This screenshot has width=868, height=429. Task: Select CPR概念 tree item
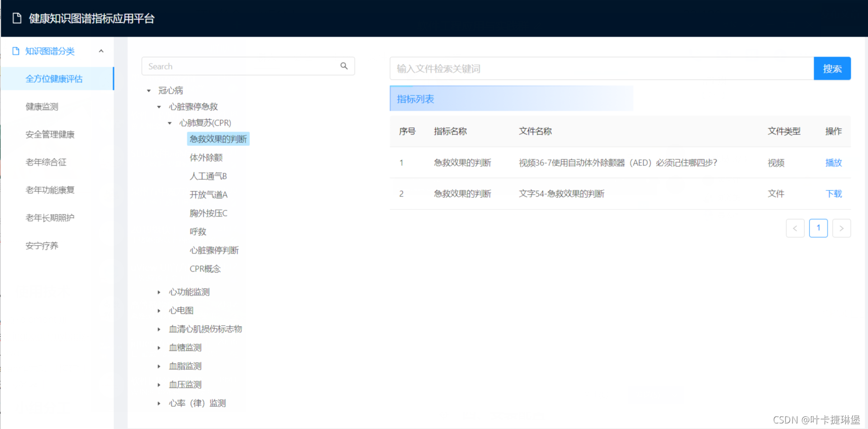[205, 269]
